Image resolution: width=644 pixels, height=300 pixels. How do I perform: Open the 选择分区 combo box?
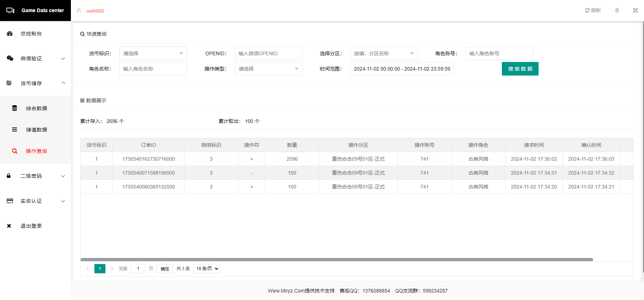(x=384, y=53)
